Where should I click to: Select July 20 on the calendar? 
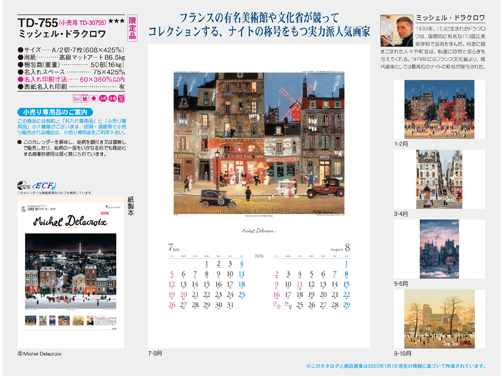[x=183, y=295]
